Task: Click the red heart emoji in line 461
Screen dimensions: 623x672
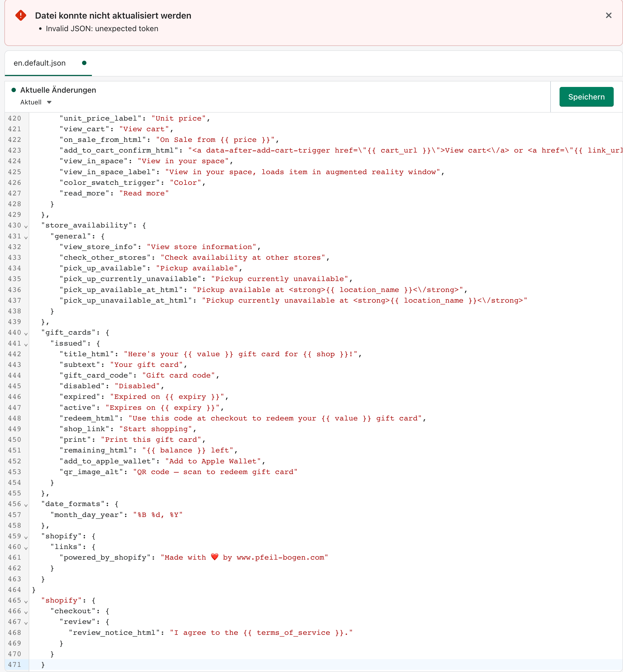Action: 214,557
